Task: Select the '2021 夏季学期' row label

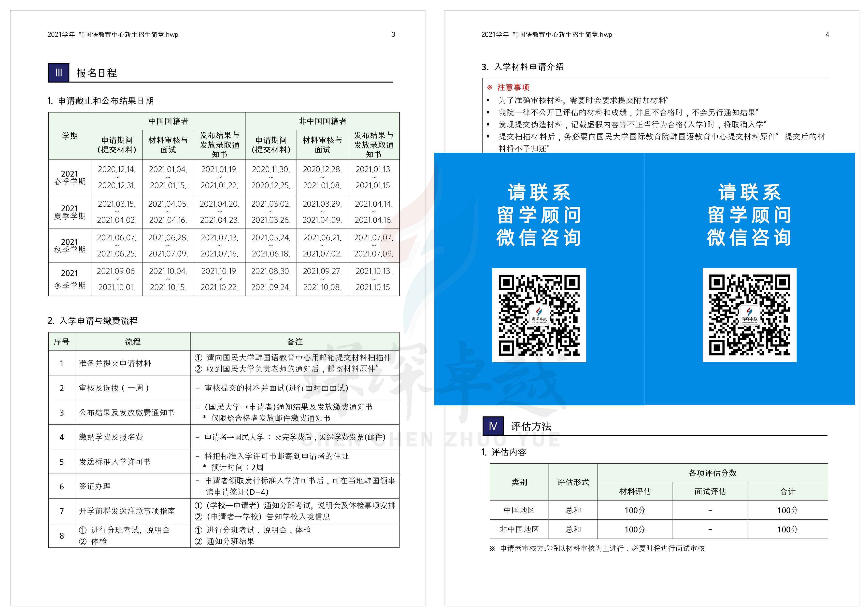Action: pos(70,212)
